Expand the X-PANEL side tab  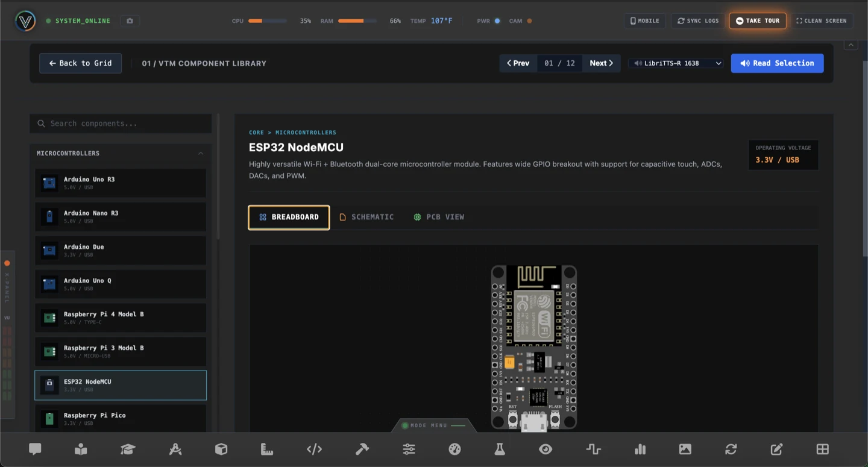point(7,334)
